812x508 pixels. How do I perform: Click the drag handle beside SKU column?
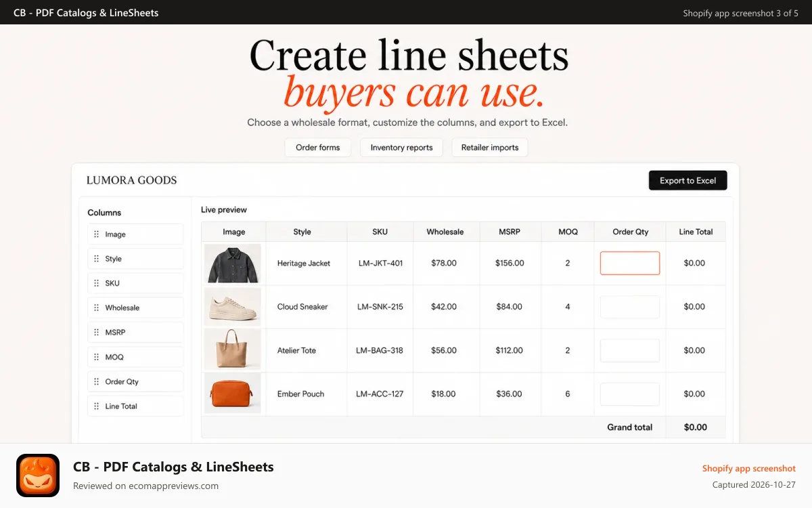97,283
